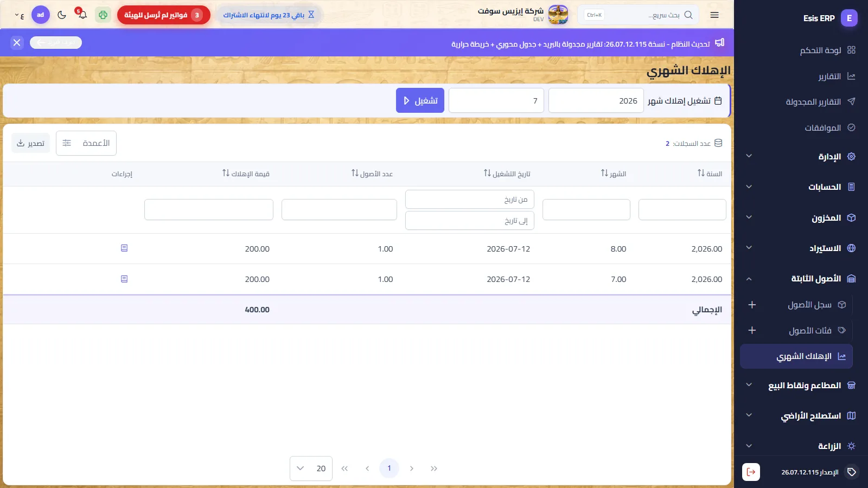Sort by الشهر column
This screenshot has height=488, width=868.
pyautogui.click(x=613, y=174)
